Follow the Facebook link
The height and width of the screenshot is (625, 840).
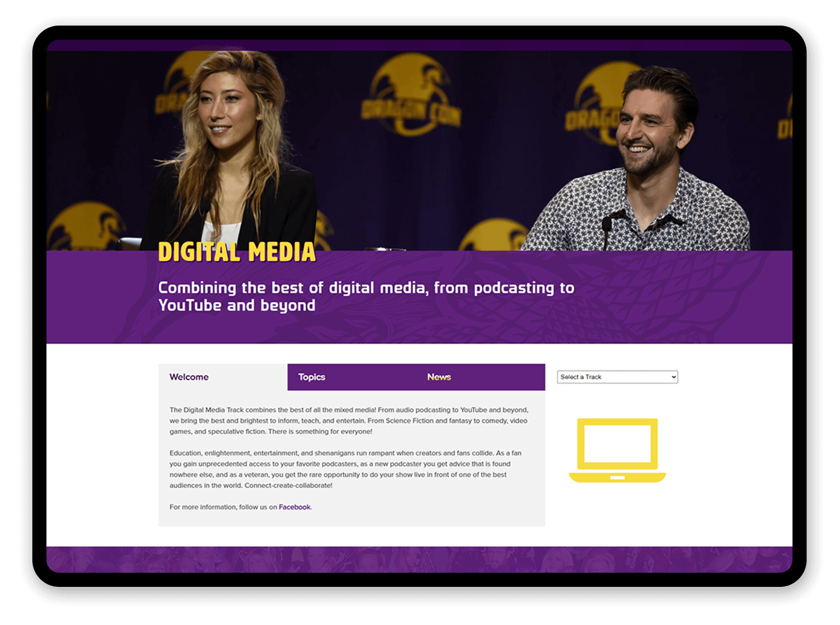pos(294,507)
